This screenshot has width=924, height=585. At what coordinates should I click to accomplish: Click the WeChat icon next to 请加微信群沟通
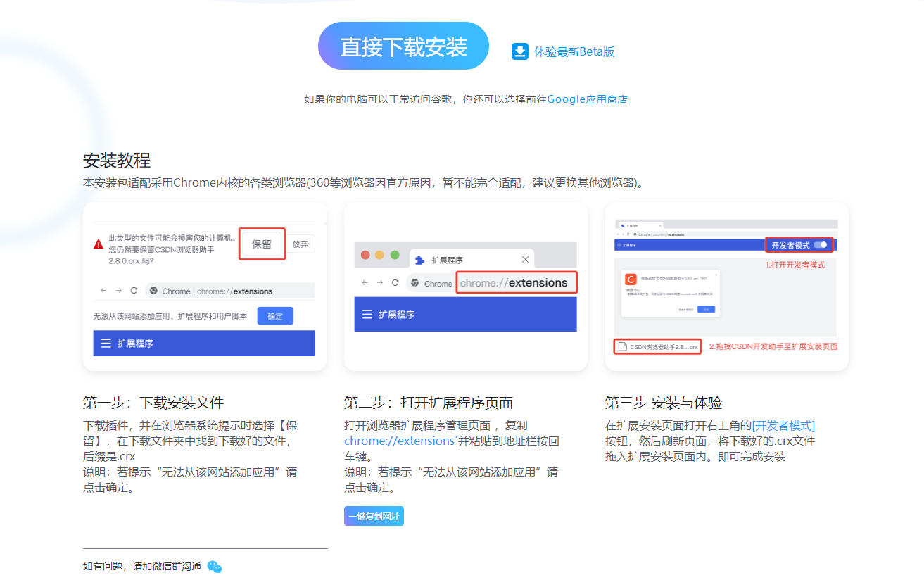(x=215, y=567)
